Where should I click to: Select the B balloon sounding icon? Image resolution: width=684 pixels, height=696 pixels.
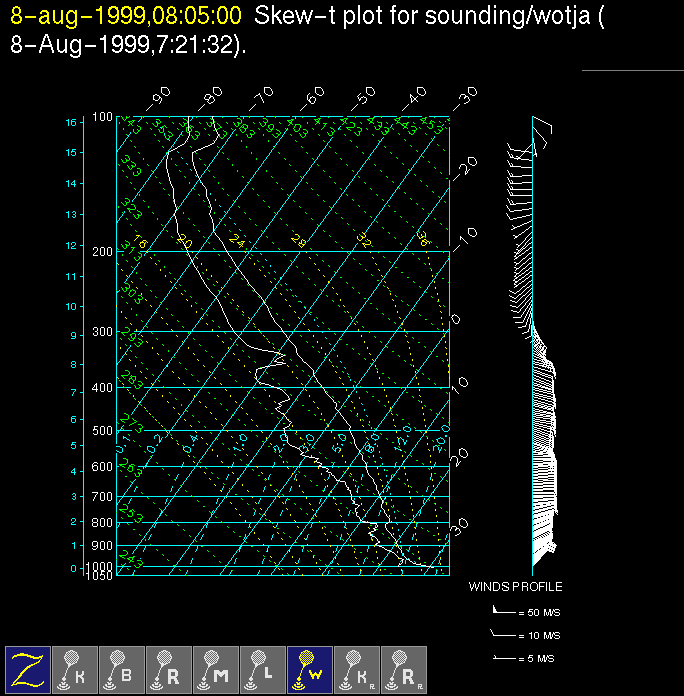coord(122,669)
